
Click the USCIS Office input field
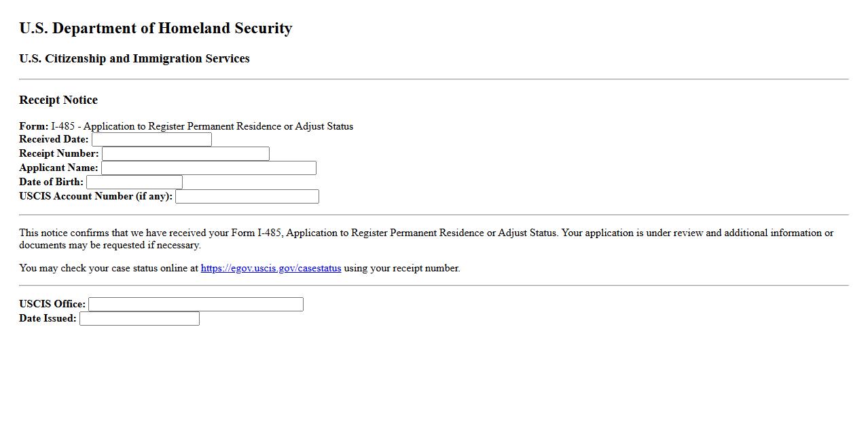(x=196, y=305)
